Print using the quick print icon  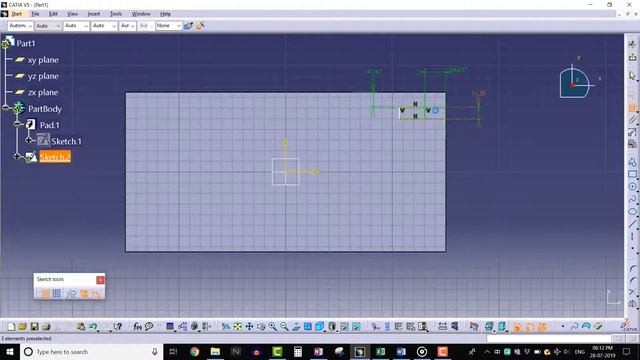(46, 327)
